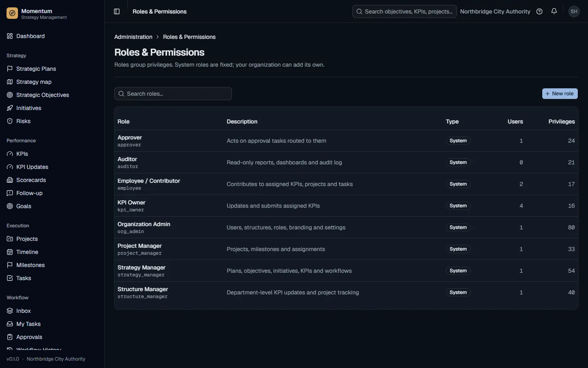Click the Search roles input field
This screenshot has width=588, height=368.
coord(173,94)
